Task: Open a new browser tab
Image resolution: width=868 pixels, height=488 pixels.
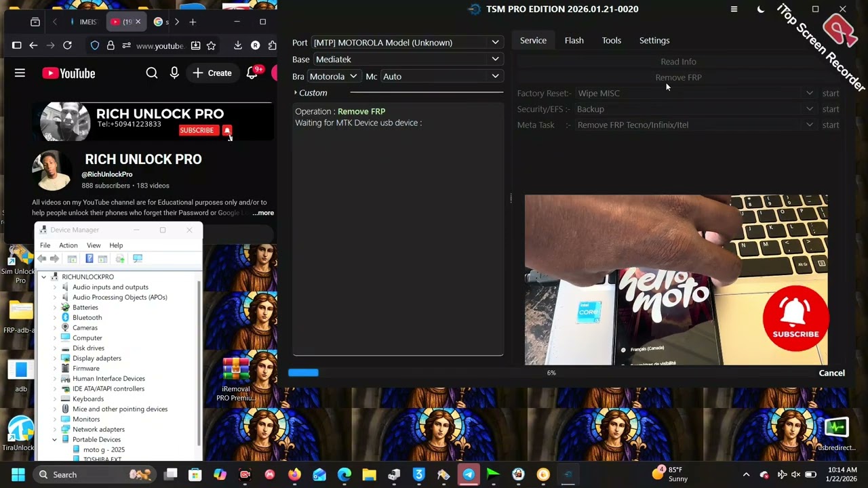Action: click(x=193, y=22)
